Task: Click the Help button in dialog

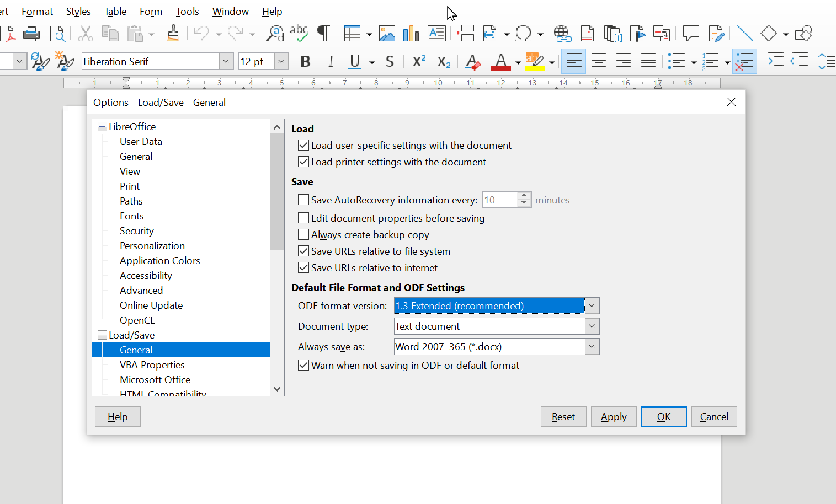Action: 118,416
